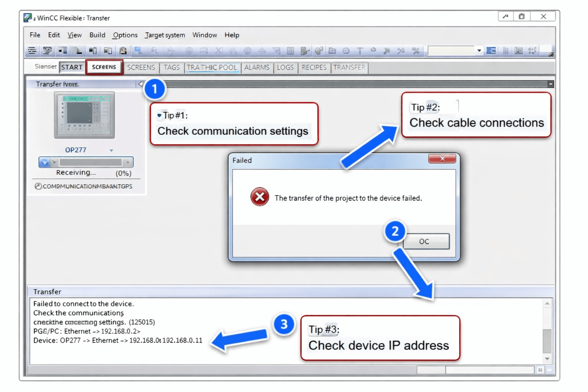
Task: Click the transfer icon on the Receiving progress bar
Action: pos(44,162)
